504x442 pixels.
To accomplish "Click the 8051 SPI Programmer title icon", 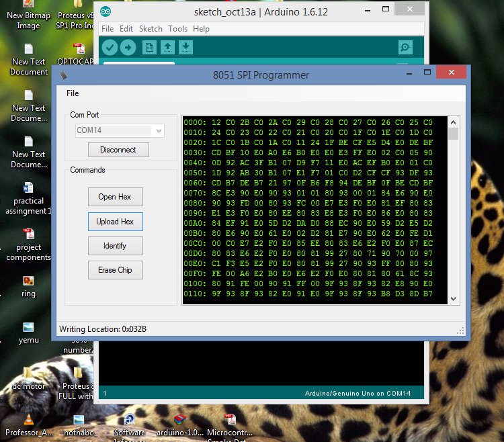I will 63,75.
